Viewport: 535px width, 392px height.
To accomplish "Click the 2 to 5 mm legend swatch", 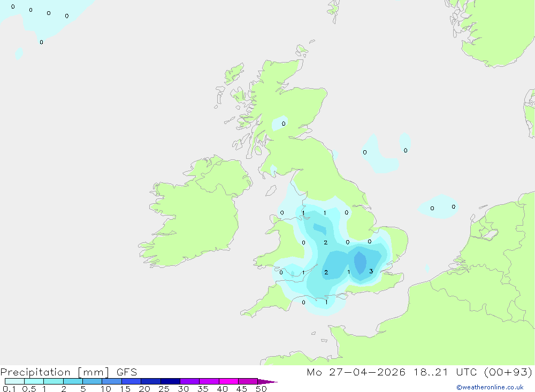I will point(73,381).
